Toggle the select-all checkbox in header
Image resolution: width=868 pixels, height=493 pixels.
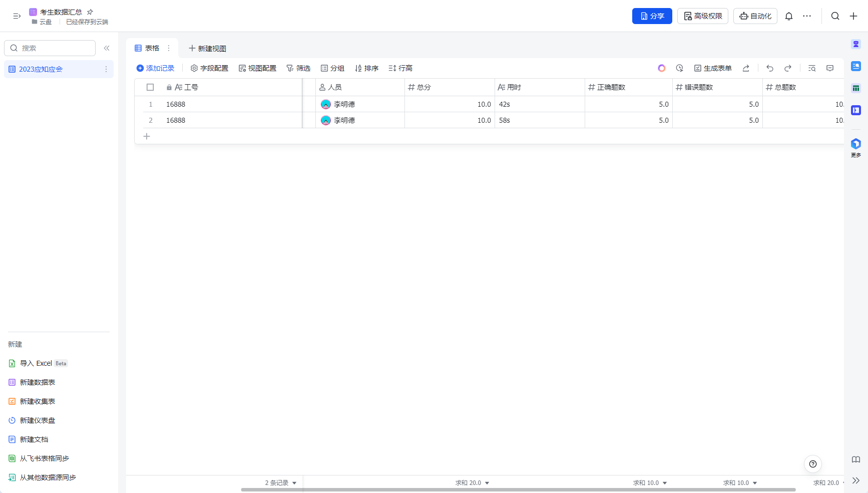(150, 87)
